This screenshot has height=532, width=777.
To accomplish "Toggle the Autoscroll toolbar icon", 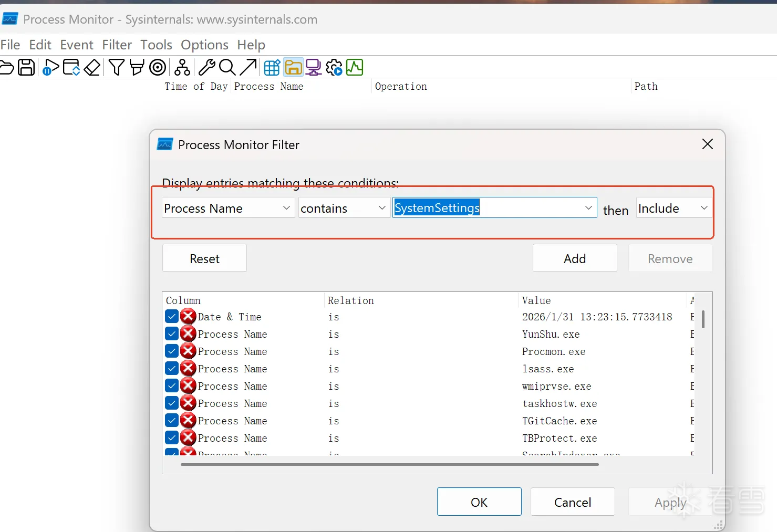I will click(x=71, y=67).
